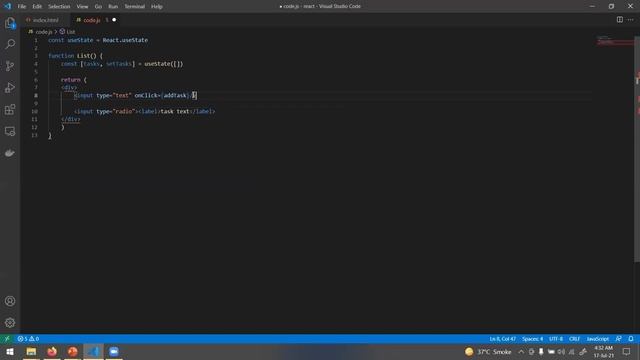
Task: Open the Manage gear icon
Action: (10, 323)
